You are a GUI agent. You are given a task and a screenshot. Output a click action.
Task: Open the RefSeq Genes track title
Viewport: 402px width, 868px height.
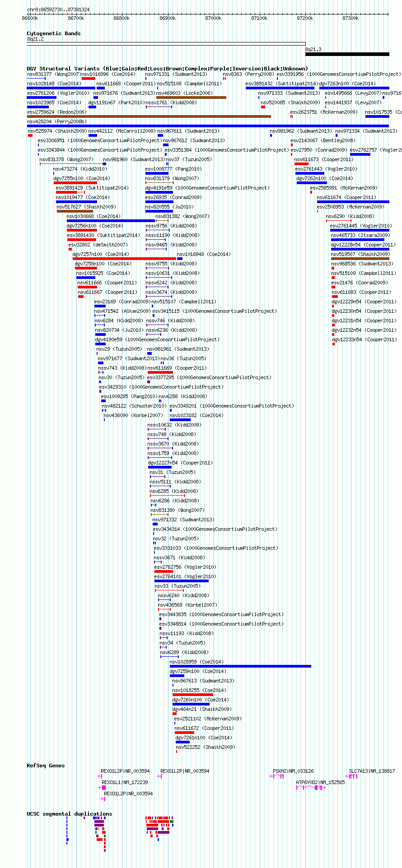[46, 766]
